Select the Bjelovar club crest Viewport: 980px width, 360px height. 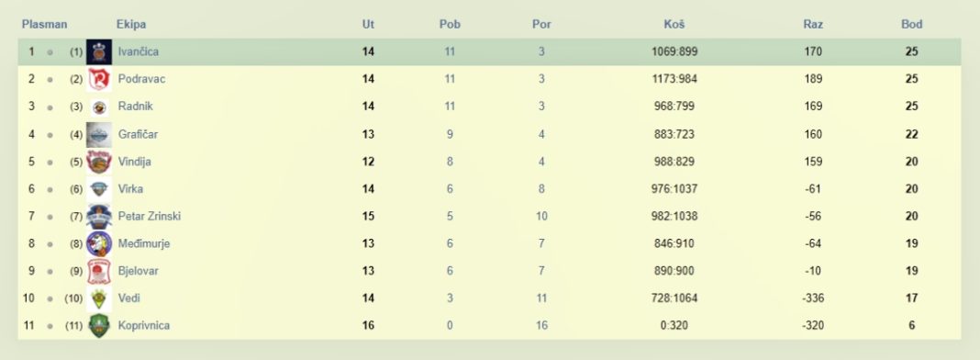(99, 271)
